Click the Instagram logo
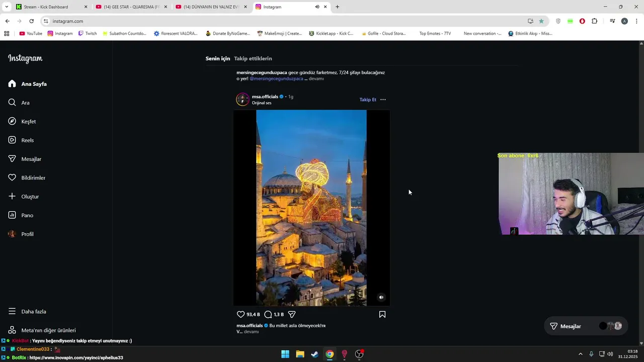 coord(25,58)
